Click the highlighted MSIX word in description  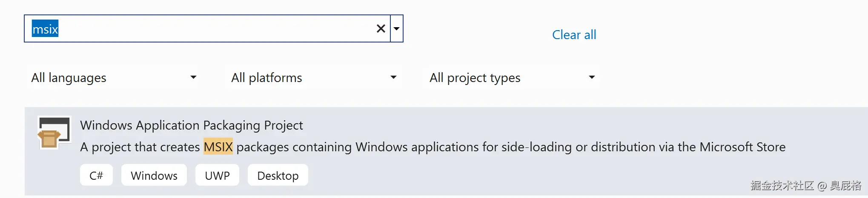[218, 147]
